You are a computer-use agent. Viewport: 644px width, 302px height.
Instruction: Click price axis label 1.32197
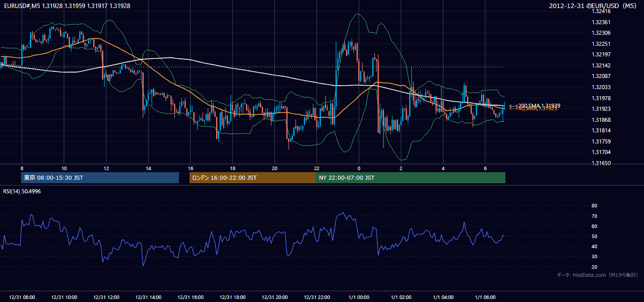601,54
